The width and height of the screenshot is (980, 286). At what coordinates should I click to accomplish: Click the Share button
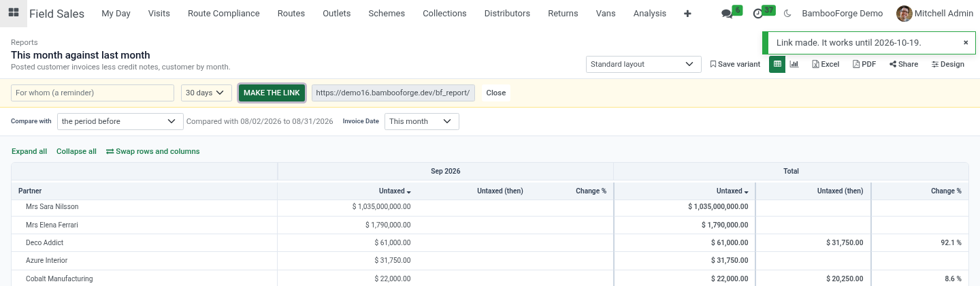(x=904, y=64)
